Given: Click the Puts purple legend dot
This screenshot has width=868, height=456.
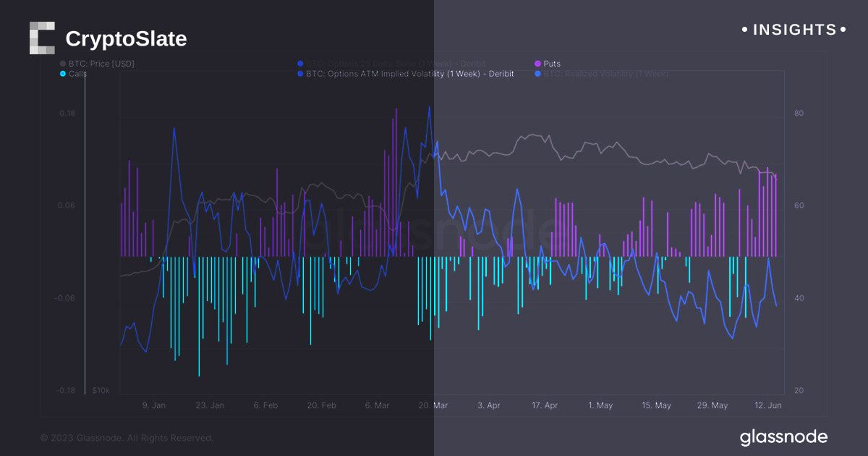Looking at the screenshot, I should [537, 64].
